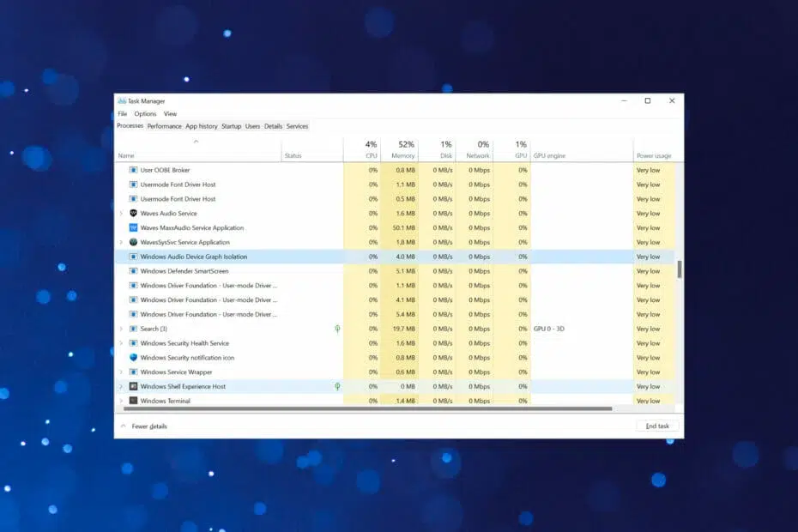Select the Windows Defender SmartScreen process name
The image size is (798, 532).
point(184,271)
